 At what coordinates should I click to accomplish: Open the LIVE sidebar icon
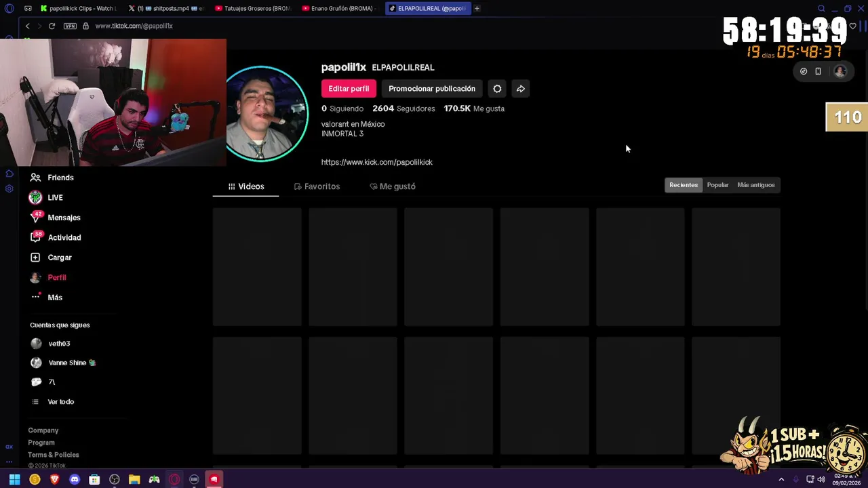[35, 197]
